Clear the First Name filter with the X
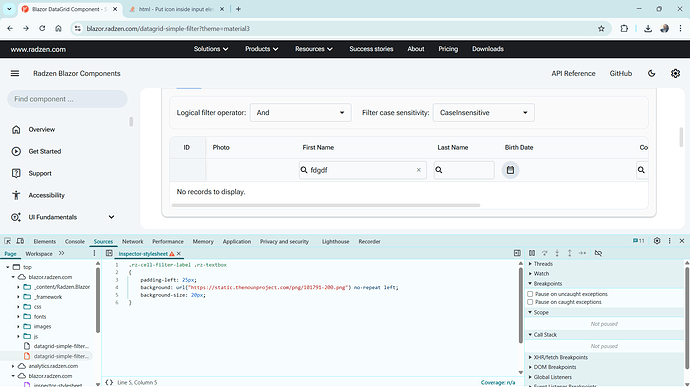 coord(418,170)
